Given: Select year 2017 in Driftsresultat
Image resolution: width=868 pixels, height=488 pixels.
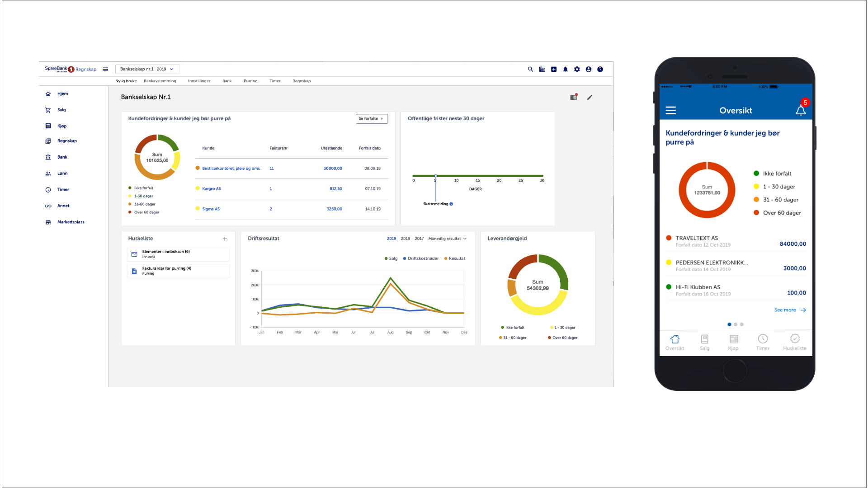Looking at the screenshot, I should click(420, 239).
